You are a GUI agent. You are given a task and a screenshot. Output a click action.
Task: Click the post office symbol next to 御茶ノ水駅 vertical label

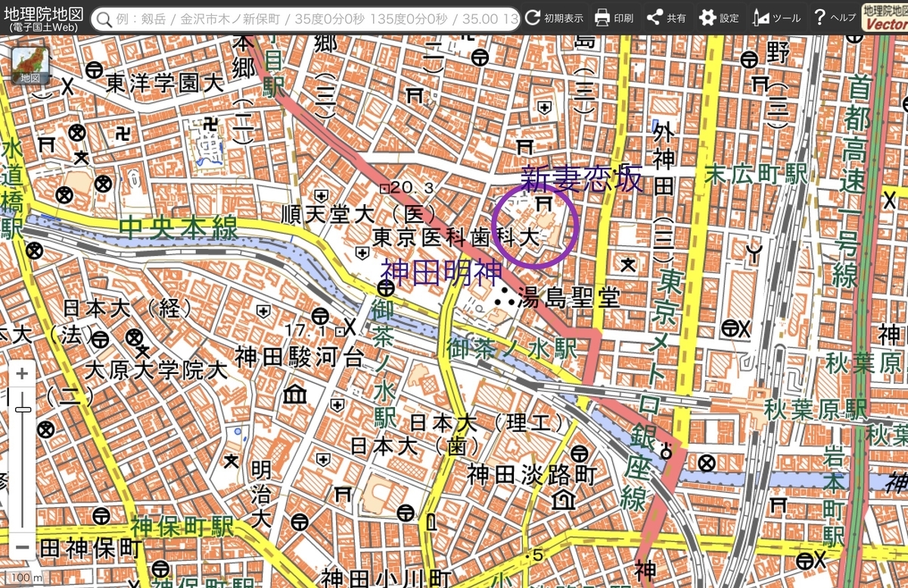[x=386, y=288]
